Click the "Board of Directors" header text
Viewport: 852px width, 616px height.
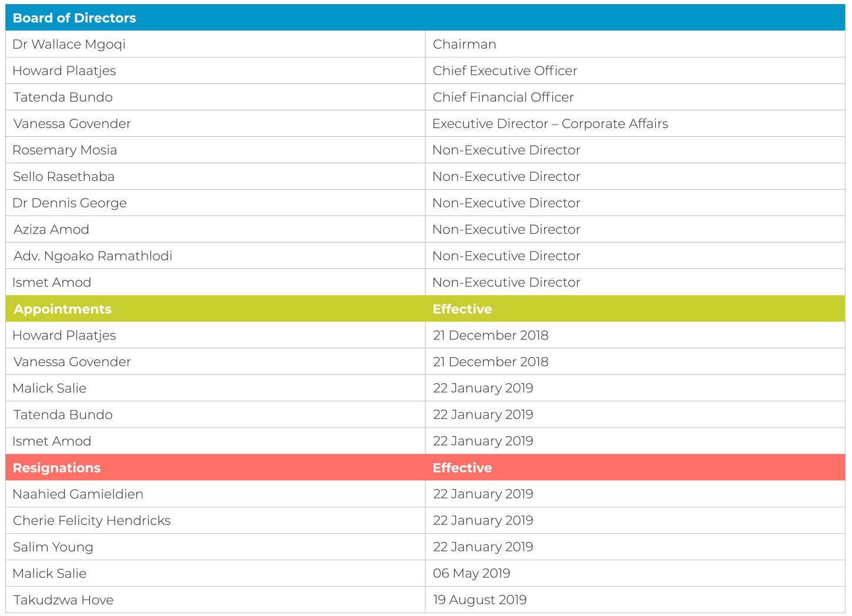pos(74,18)
